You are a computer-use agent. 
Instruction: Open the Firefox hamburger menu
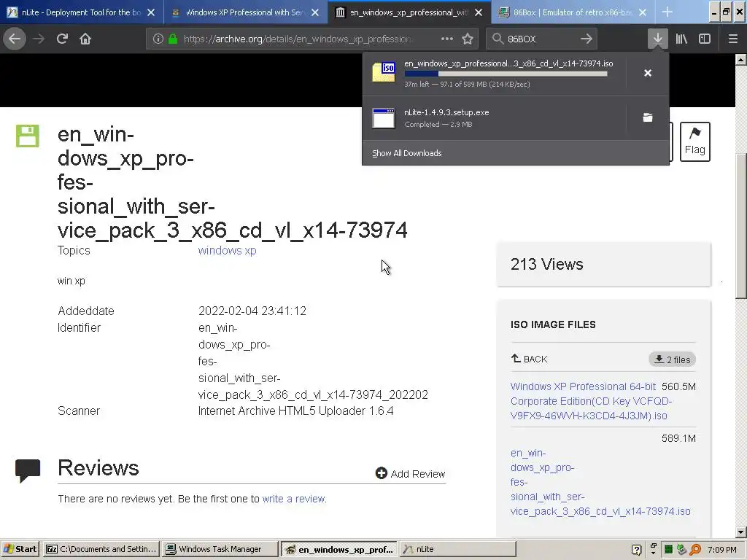[x=732, y=39]
